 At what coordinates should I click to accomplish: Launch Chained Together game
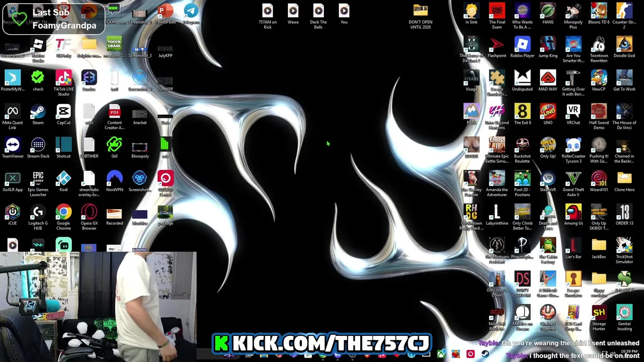pos(548,318)
